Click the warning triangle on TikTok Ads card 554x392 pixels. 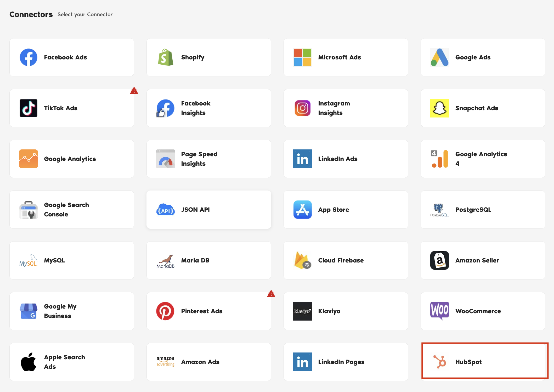tap(134, 91)
